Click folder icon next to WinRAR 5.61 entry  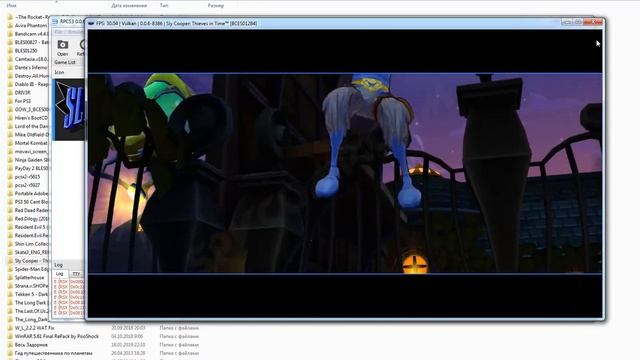(10, 336)
